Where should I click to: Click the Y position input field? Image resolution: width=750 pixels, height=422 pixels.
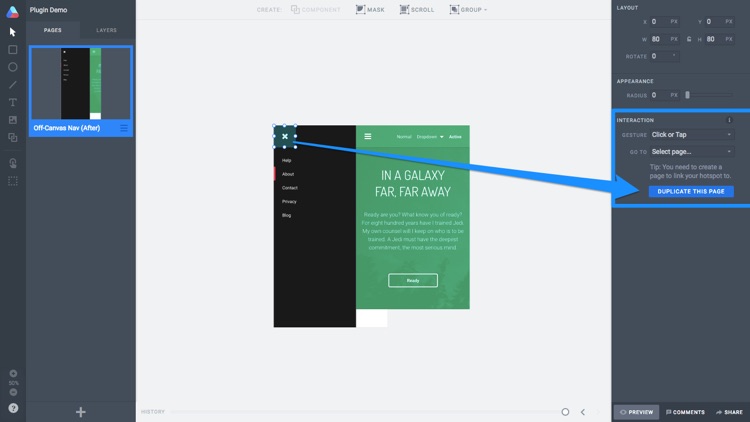tap(720, 22)
